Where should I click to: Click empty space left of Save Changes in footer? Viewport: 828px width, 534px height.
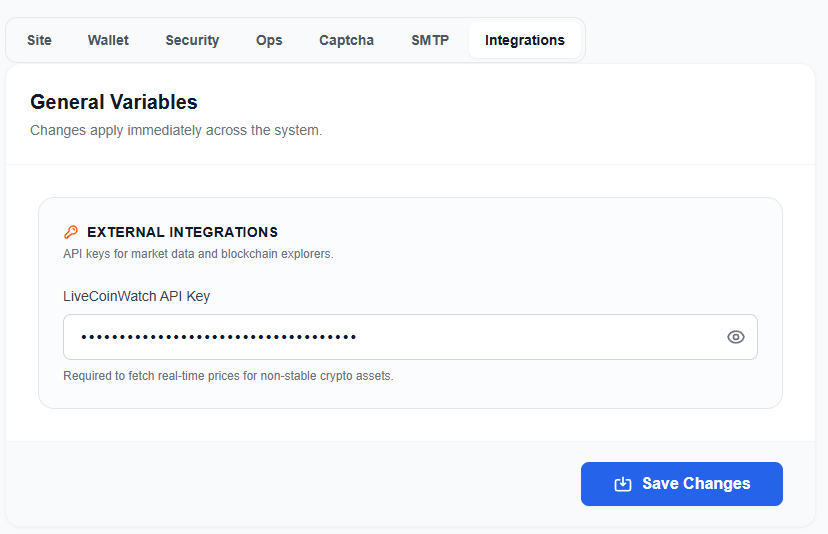point(300,484)
